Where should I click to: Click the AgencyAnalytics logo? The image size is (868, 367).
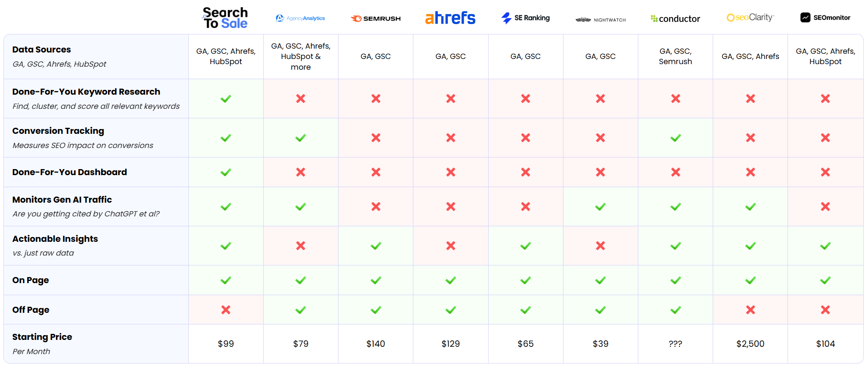(300, 18)
